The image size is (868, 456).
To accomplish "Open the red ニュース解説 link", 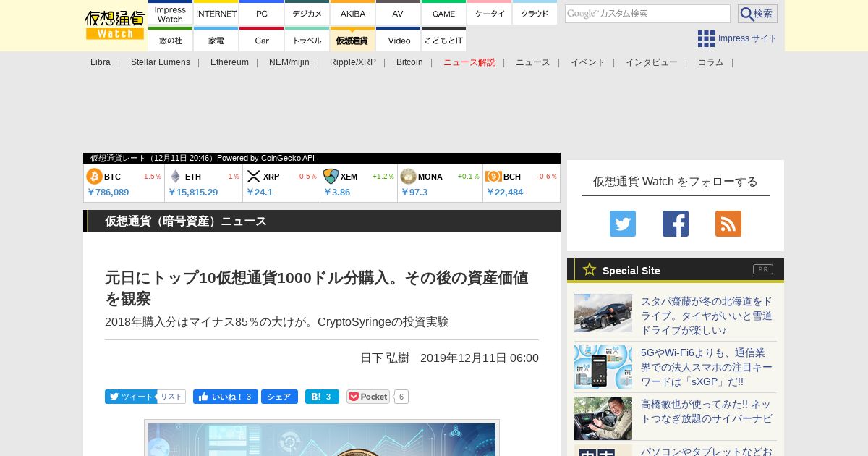I will (x=469, y=62).
